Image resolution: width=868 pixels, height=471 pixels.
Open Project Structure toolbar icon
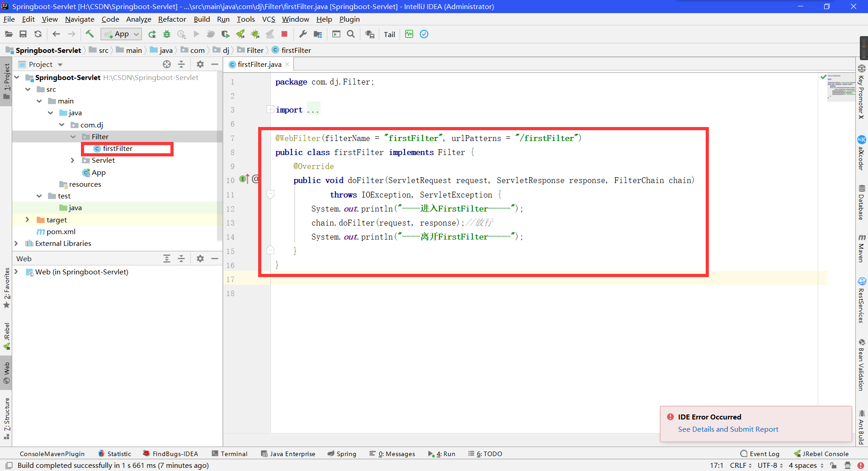(318, 34)
